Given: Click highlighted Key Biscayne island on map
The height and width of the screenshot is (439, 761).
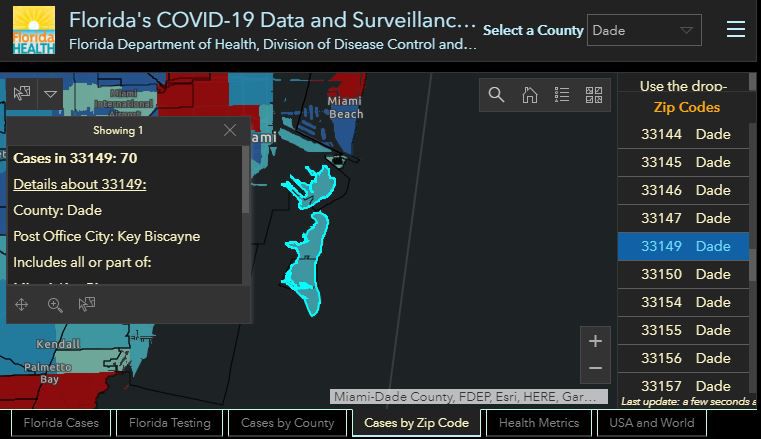Looking at the screenshot, I should coord(307,264).
